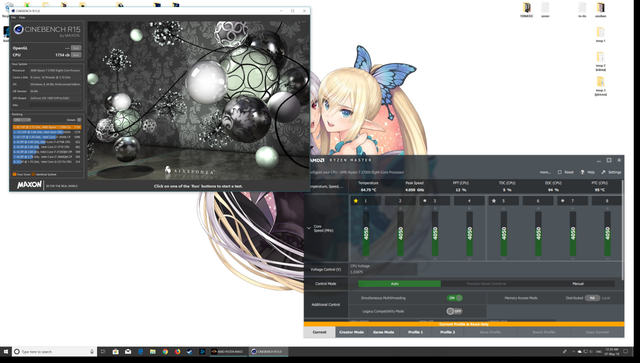Viewport: 640px width, 363px height.
Task: Click Cortana microphone icon in search box
Action: (x=92, y=351)
